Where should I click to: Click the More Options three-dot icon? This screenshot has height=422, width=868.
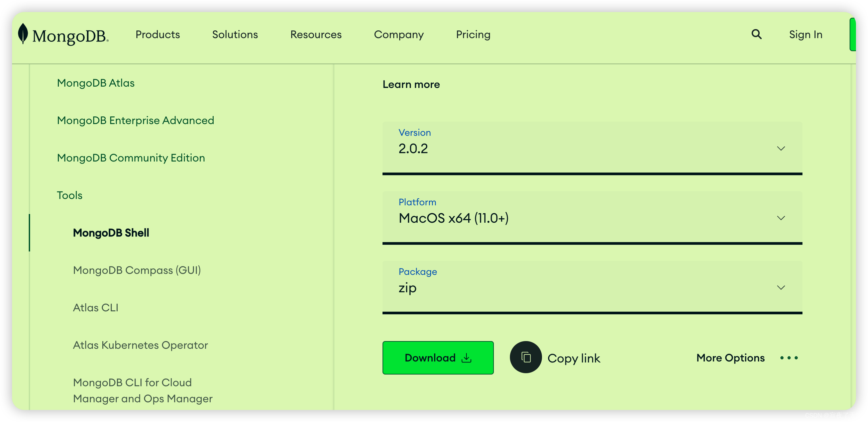[x=789, y=358]
